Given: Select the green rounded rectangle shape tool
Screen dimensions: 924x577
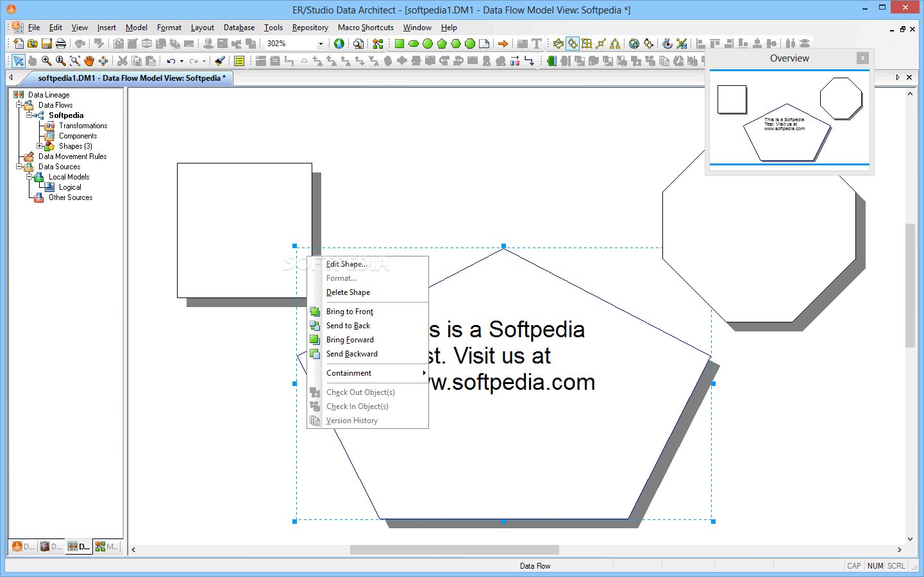Looking at the screenshot, I should click(x=414, y=44).
